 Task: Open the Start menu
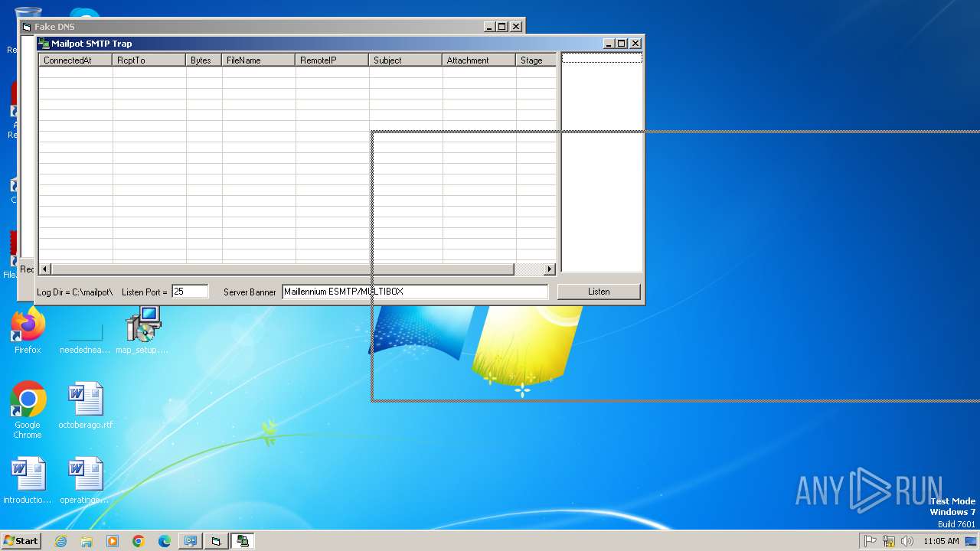tap(21, 540)
